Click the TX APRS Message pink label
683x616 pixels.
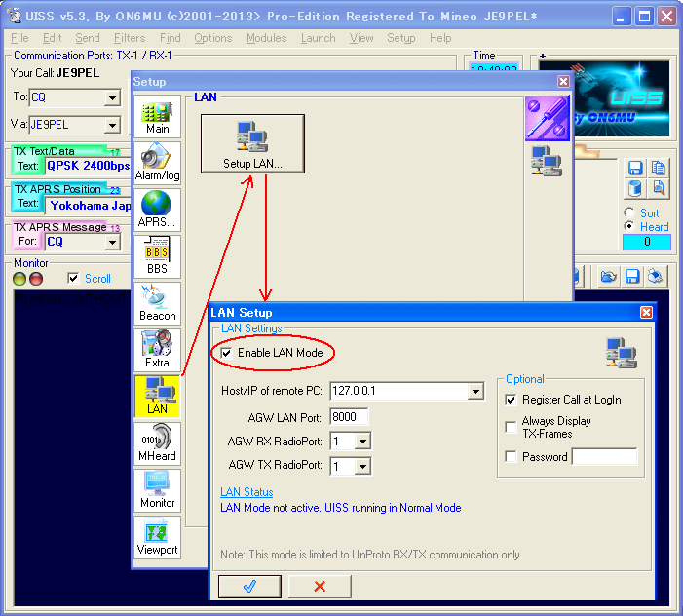60,227
